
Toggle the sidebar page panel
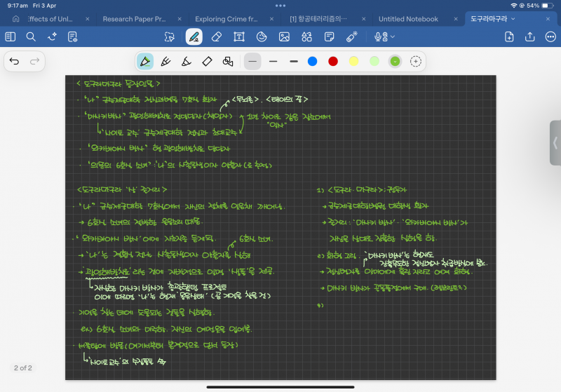pyautogui.click(x=11, y=36)
